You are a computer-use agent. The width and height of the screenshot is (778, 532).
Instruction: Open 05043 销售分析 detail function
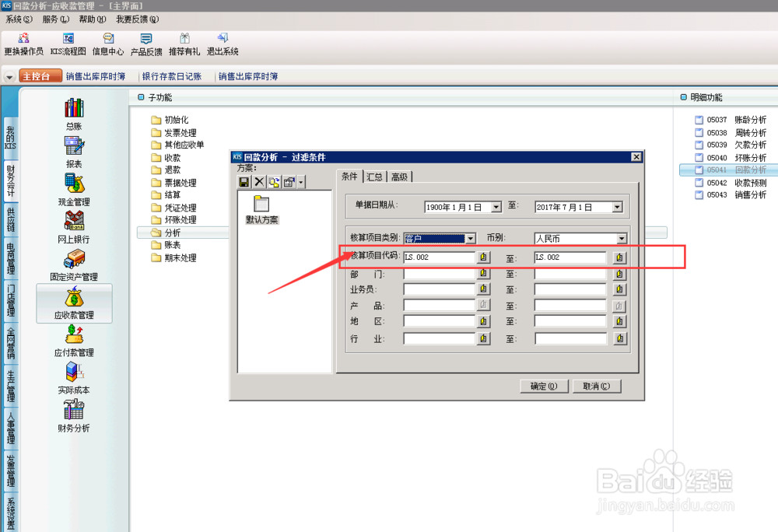click(x=731, y=195)
